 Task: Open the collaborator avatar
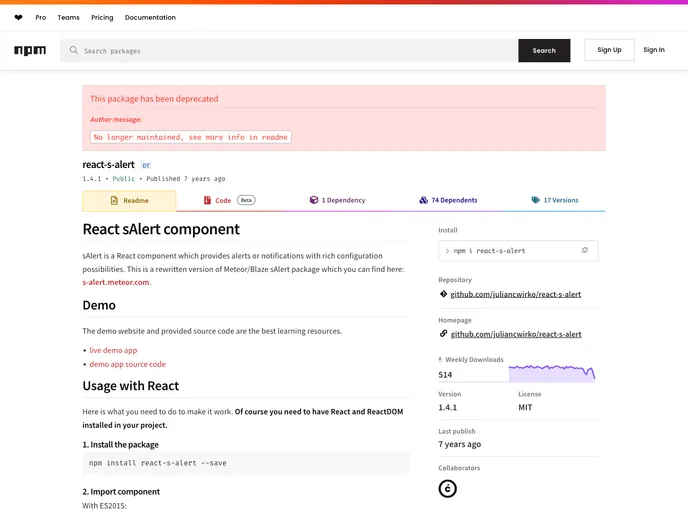pyautogui.click(x=448, y=488)
